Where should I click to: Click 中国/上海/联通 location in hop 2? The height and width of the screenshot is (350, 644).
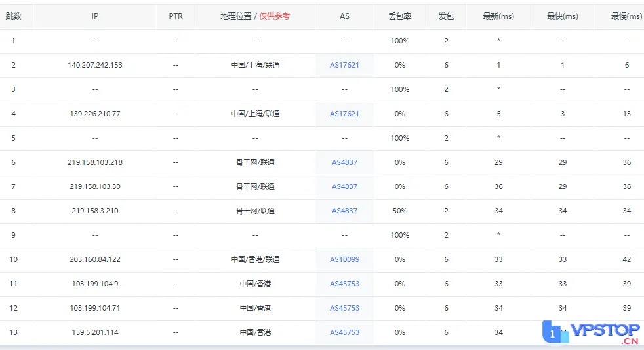pos(255,65)
